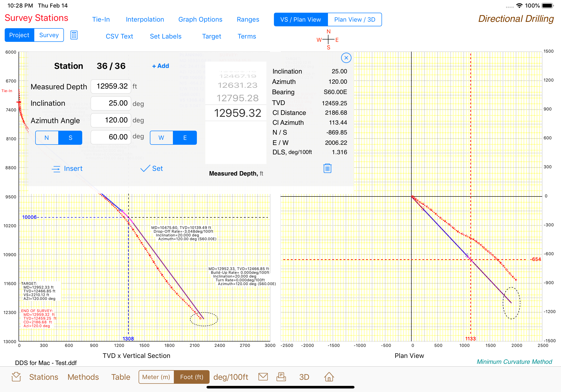Delete station using the trash icon

(x=327, y=168)
